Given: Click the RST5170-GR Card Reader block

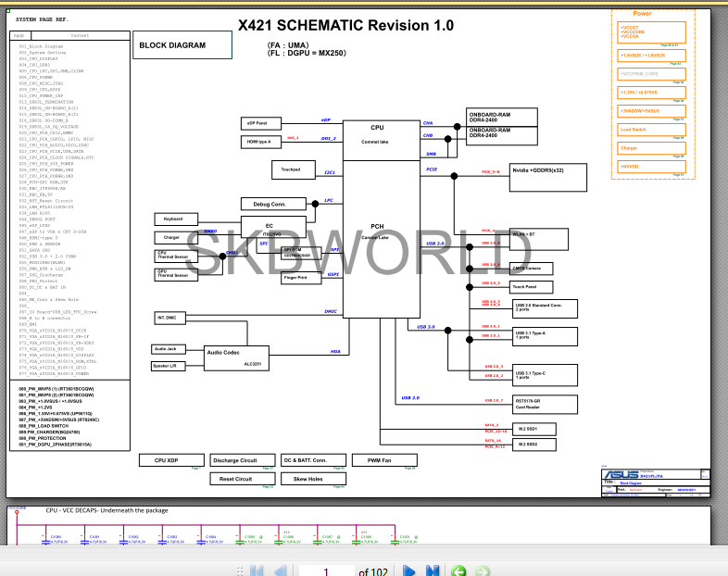Looking at the screenshot, I should (545, 405).
